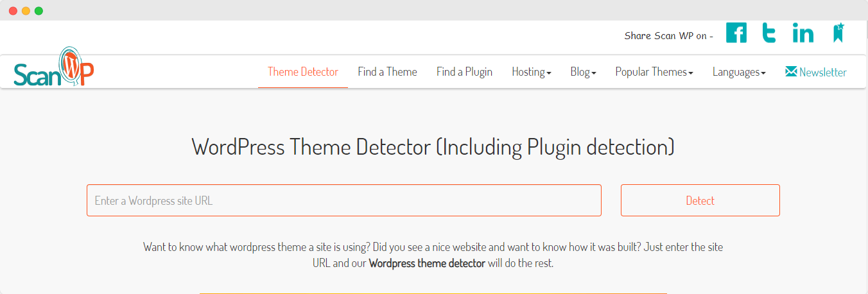Image resolution: width=868 pixels, height=294 pixels.
Task: Share Scan WP on LinkedIn icon
Action: click(x=803, y=33)
